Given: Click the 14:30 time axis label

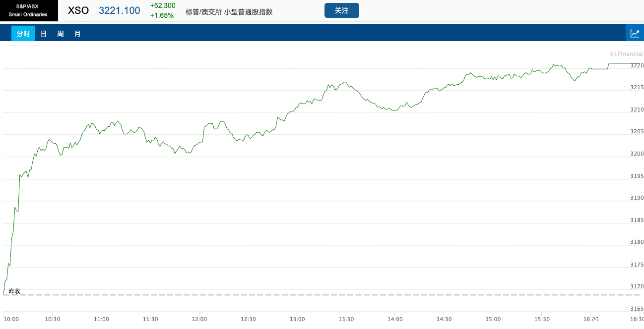Looking at the screenshot, I should (444, 319).
